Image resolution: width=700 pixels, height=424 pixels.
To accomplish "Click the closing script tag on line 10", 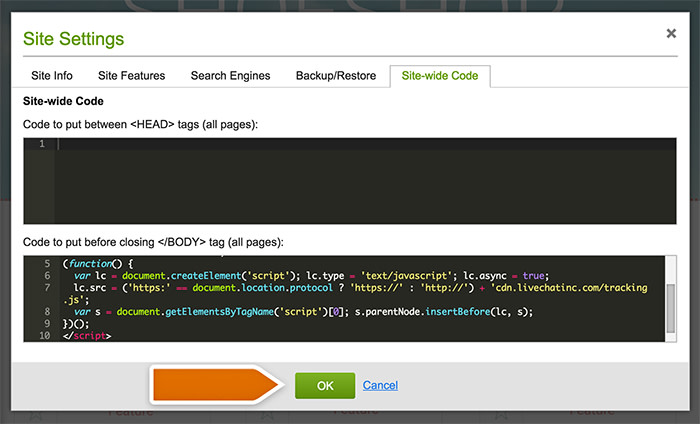I will (87, 336).
